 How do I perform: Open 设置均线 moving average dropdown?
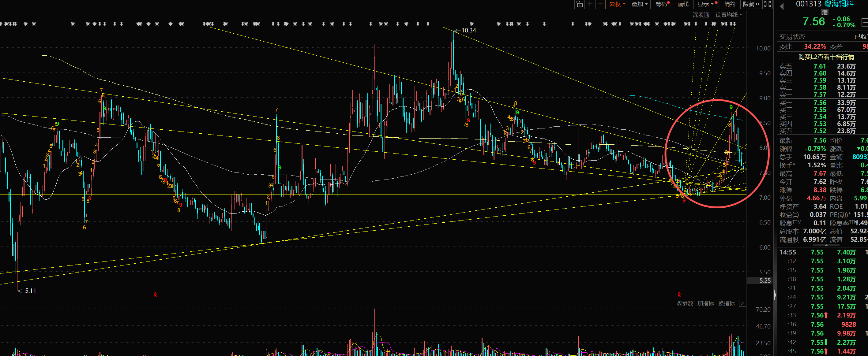[728, 15]
